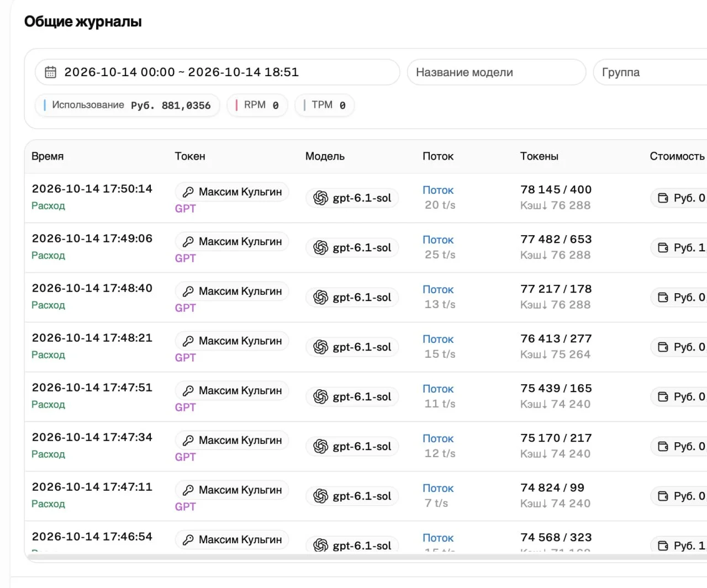Click key icon in the 17:47:51 row

click(188, 391)
